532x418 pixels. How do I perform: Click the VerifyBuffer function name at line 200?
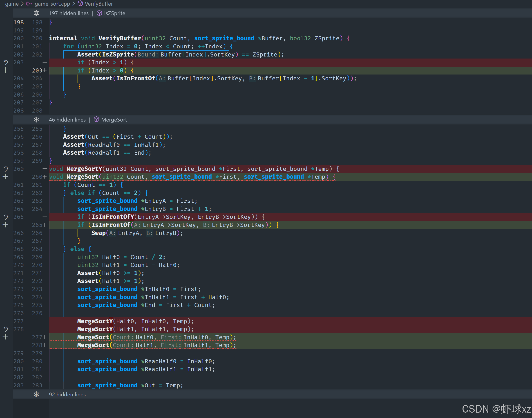(x=120, y=38)
